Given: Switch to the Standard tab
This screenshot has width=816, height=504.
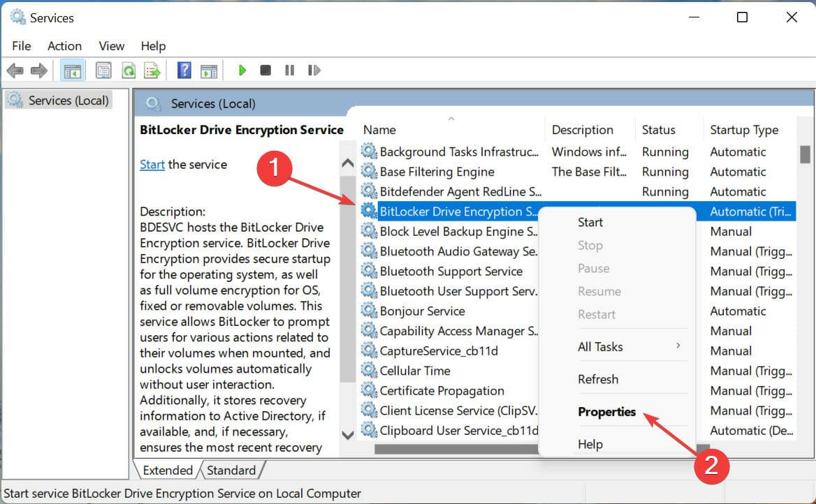Looking at the screenshot, I should 232,470.
